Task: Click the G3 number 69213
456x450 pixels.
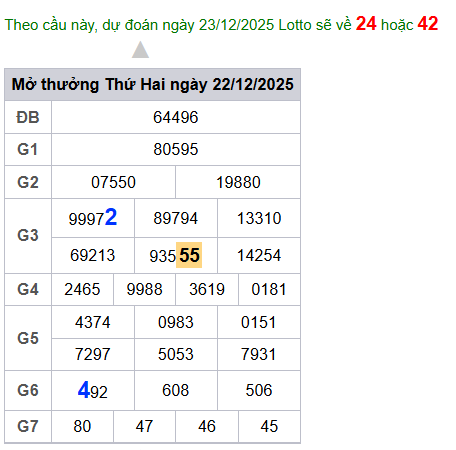Action: tap(93, 255)
